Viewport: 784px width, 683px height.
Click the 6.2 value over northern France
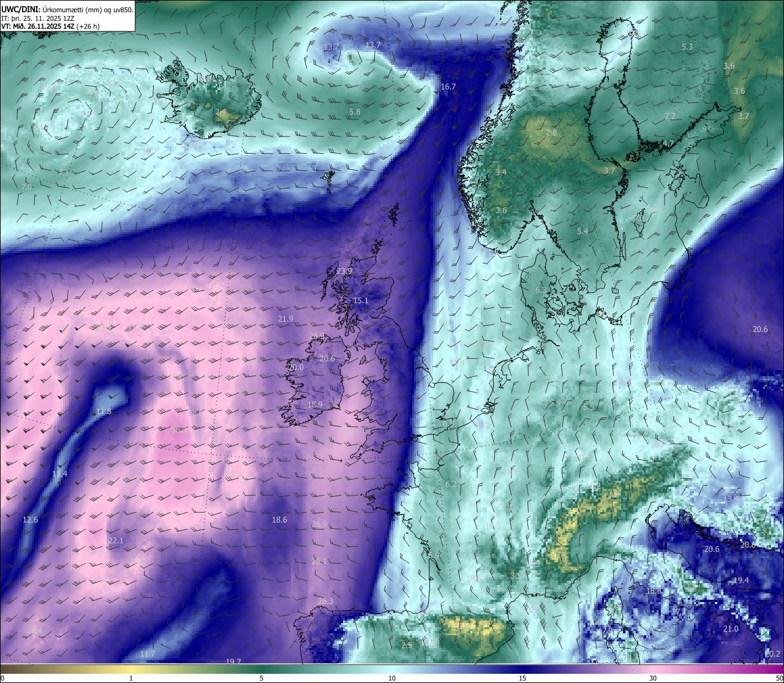tap(451, 485)
